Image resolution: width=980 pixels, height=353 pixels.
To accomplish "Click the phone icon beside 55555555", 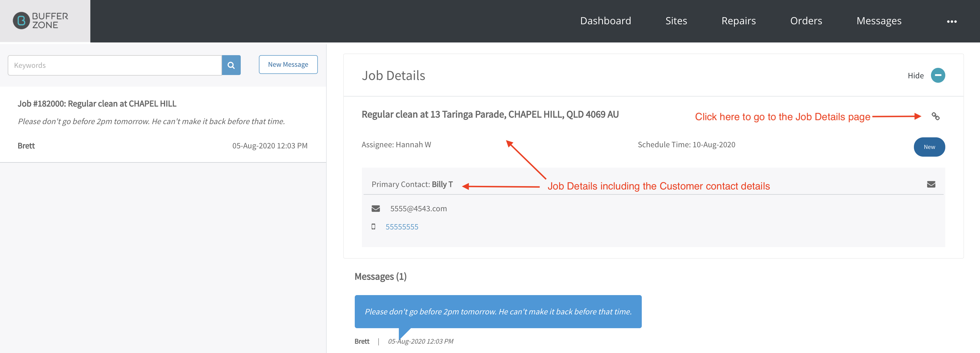I will [x=373, y=227].
